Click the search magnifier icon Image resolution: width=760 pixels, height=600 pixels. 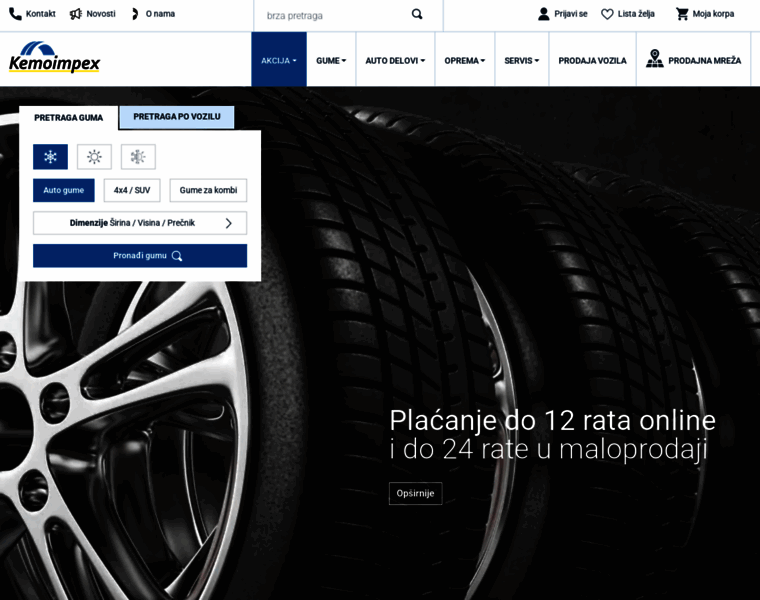click(x=417, y=15)
